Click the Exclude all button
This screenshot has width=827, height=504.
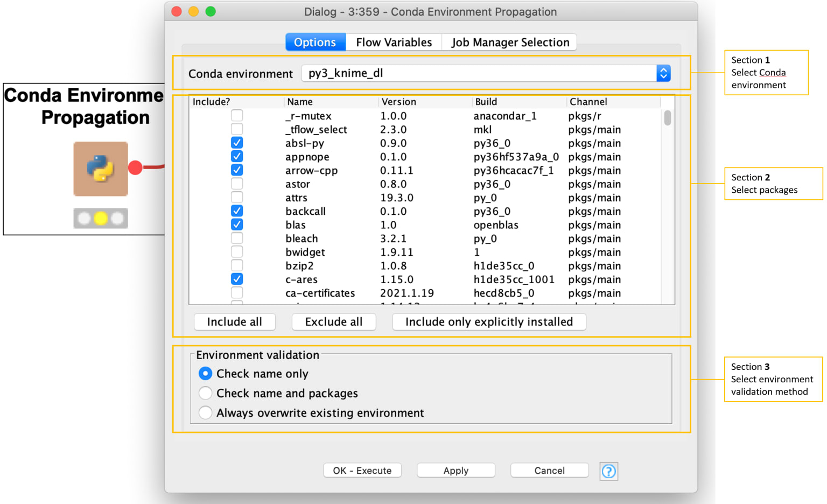coord(334,322)
